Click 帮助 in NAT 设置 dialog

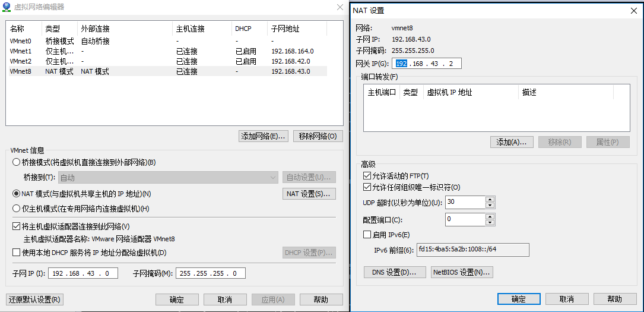615,299
